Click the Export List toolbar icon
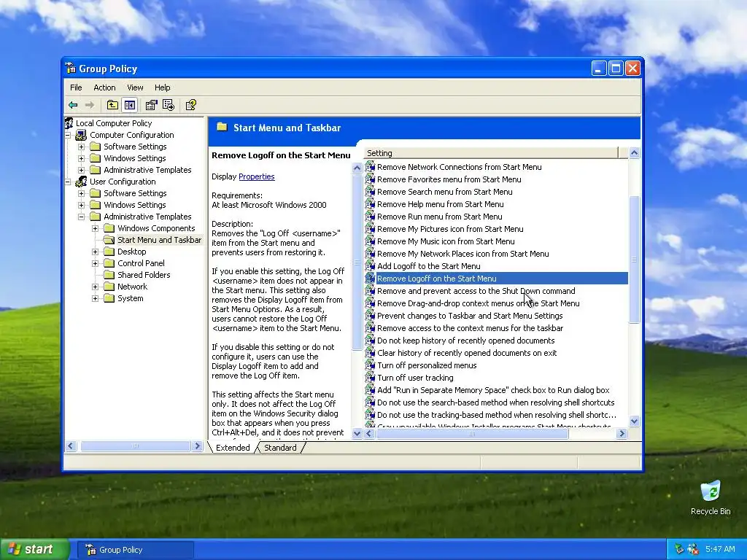 click(x=169, y=105)
